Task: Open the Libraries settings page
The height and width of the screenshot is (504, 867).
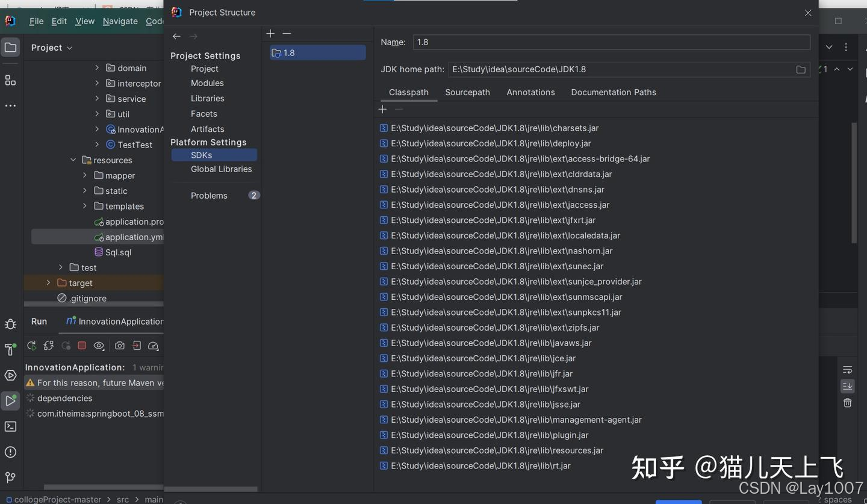Action: (x=208, y=98)
